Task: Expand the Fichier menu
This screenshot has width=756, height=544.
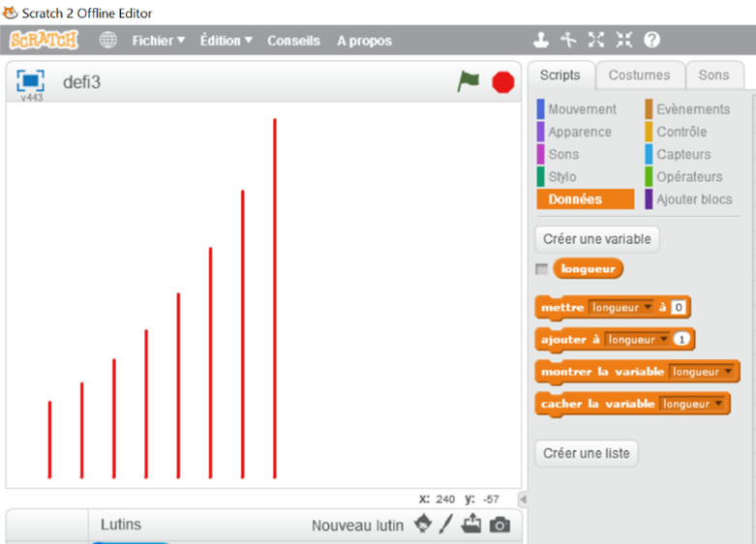Action: pyautogui.click(x=158, y=41)
